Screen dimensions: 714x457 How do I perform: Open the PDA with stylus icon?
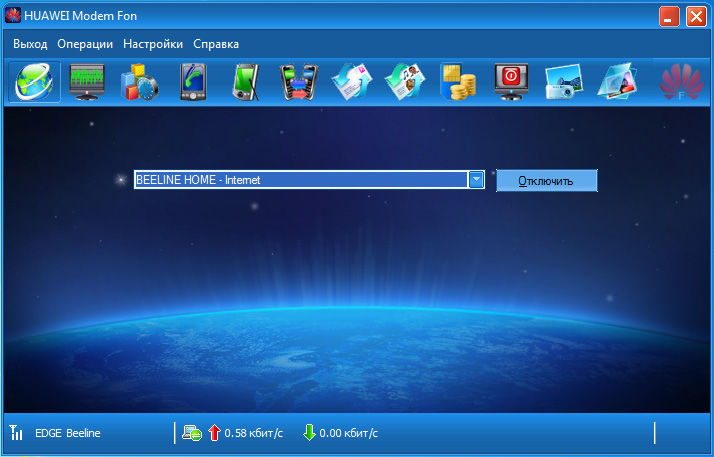(246, 82)
